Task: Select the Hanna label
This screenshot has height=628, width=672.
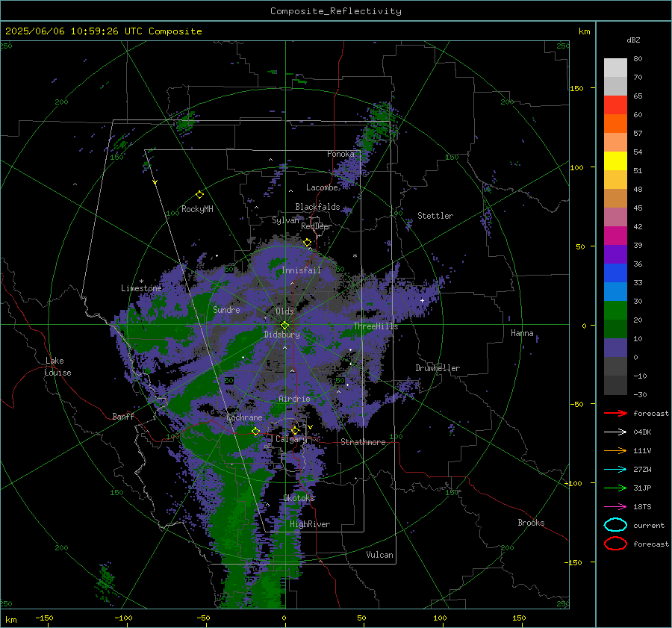Action: (522, 333)
